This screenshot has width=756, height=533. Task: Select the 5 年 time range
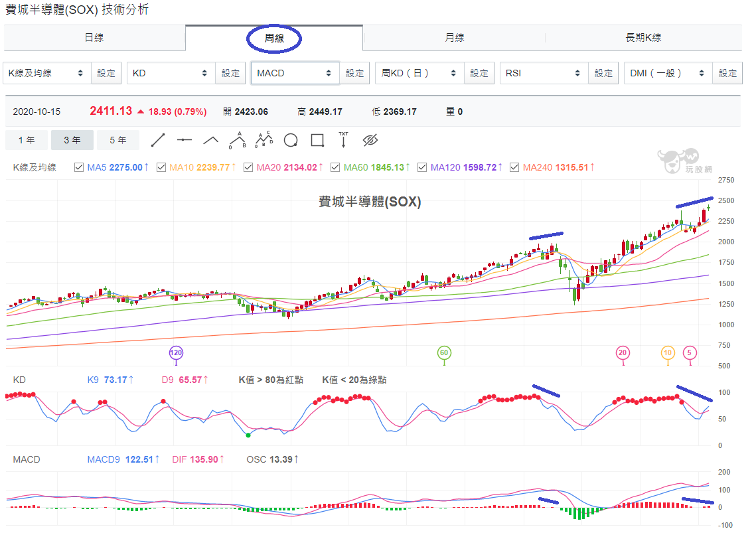[x=118, y=140]
